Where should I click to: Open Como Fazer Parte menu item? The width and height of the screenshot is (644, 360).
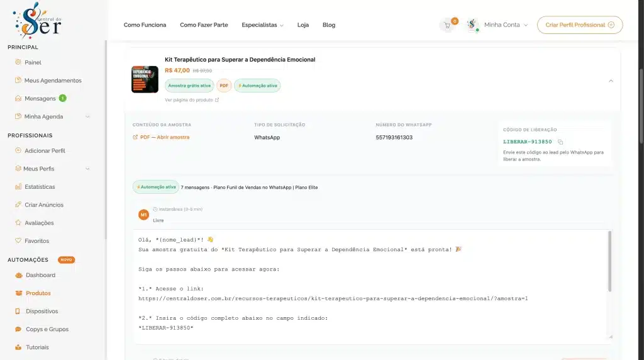(x=204, y=25)
